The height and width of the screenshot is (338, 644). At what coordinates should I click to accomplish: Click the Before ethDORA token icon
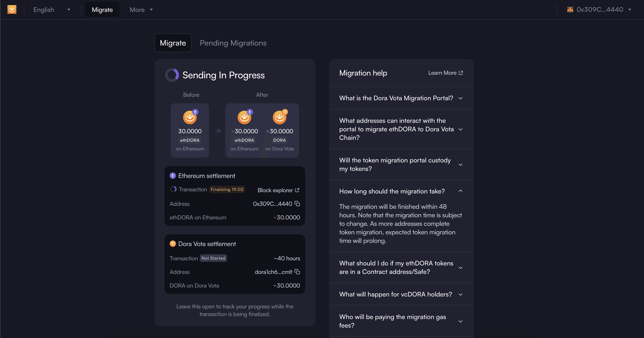pyautogui.click(x=190, y=117)
